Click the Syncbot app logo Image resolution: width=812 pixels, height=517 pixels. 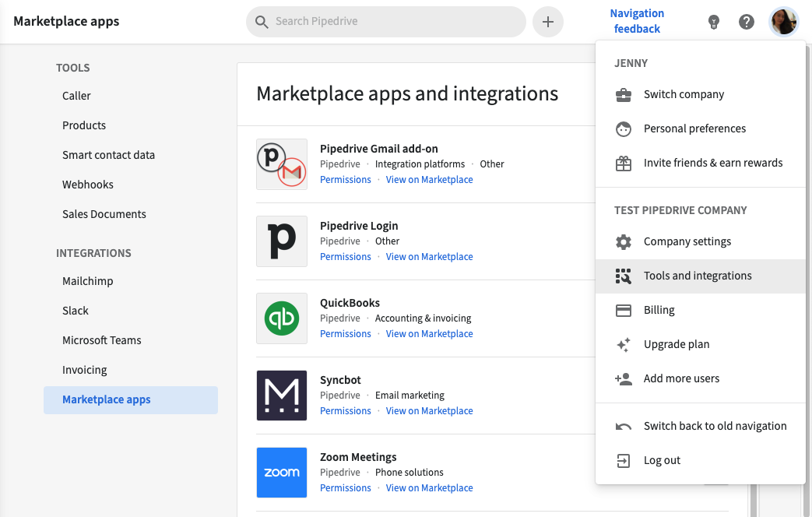click(x=282, y=396)
